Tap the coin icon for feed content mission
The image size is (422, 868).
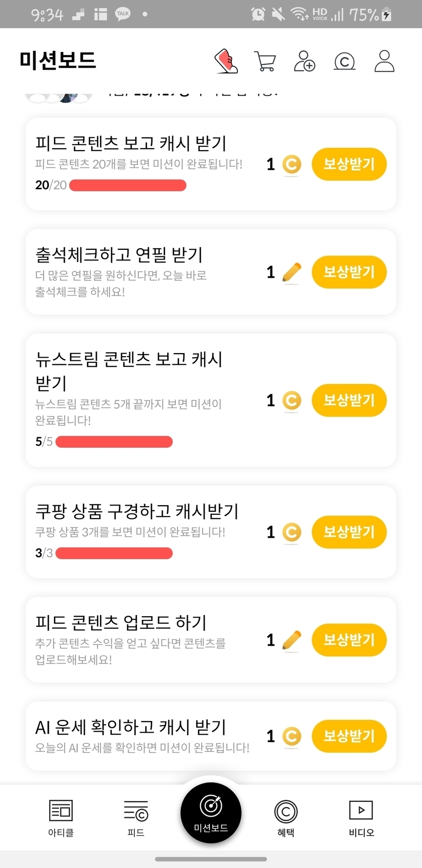pos(292,164)
